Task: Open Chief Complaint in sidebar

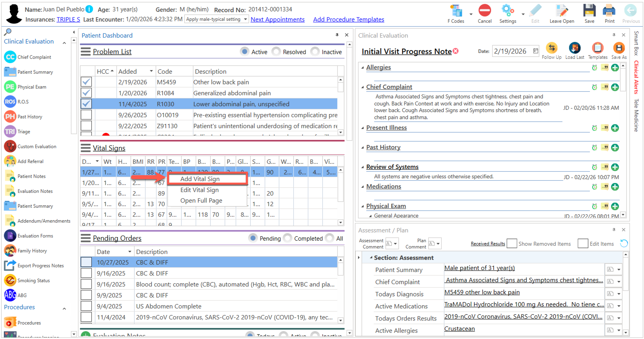Action: [x=34, y=57]
